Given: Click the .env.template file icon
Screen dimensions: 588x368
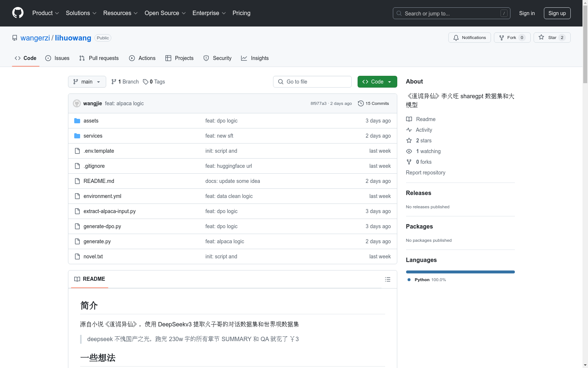Looking at the screenshot, I should point(77,151).
